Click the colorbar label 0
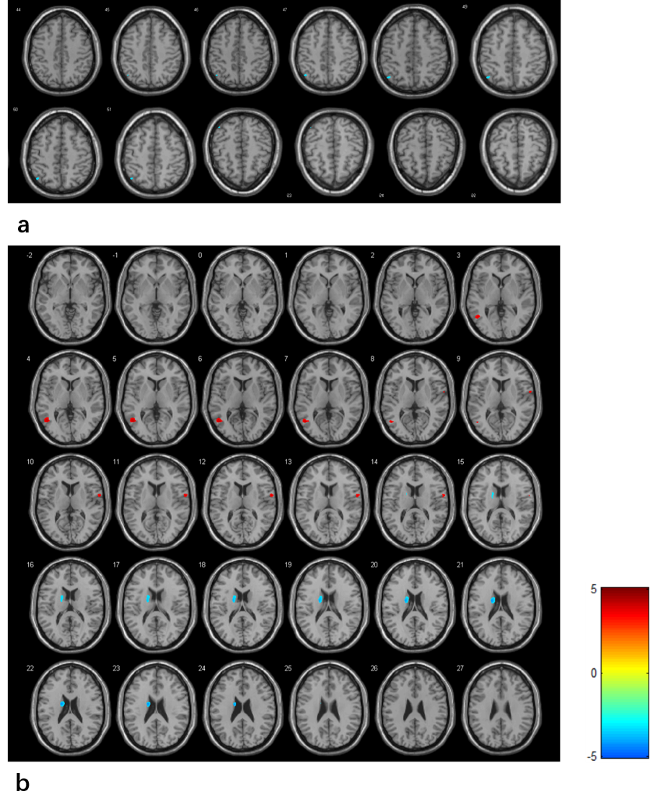This screenshot has height=812, width=650. 593,673
